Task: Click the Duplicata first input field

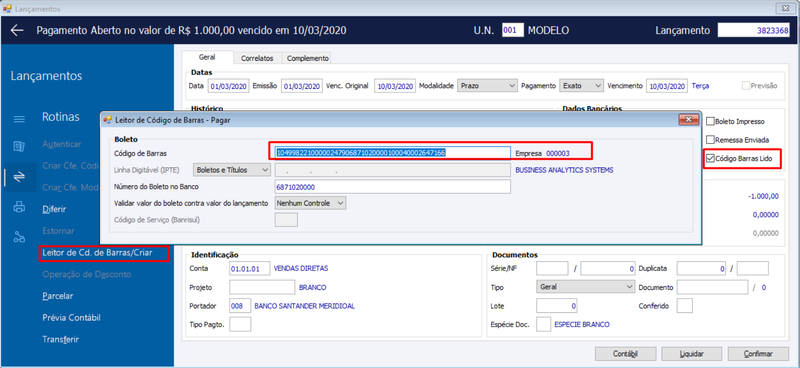Action: point(702,267)
